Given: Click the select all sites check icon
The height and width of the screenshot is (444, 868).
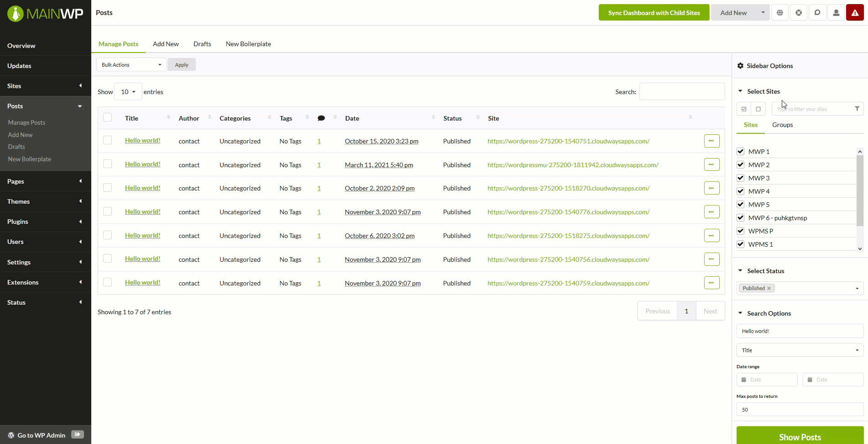Looking at the screenshot, I should coord(744,109).
